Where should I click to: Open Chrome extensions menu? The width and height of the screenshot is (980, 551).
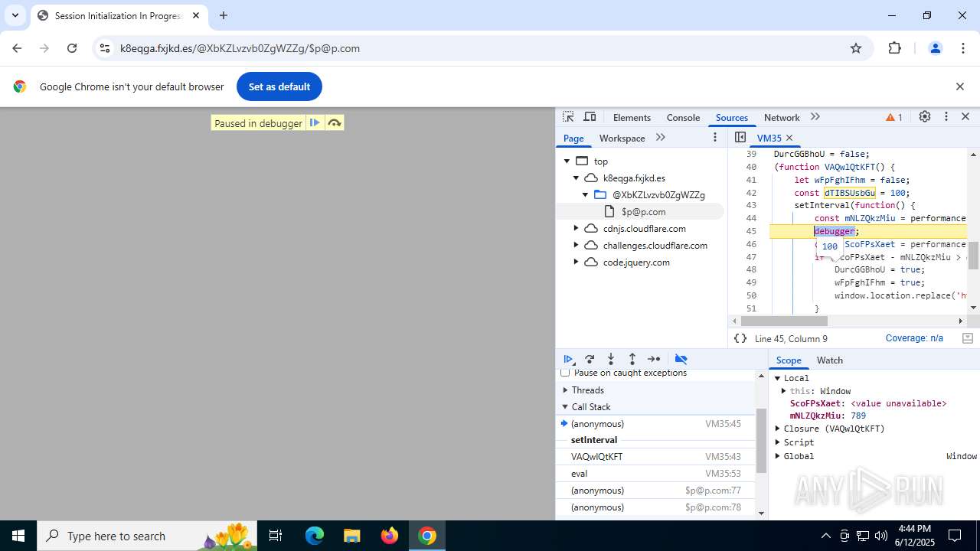click(x=895, y=48)
